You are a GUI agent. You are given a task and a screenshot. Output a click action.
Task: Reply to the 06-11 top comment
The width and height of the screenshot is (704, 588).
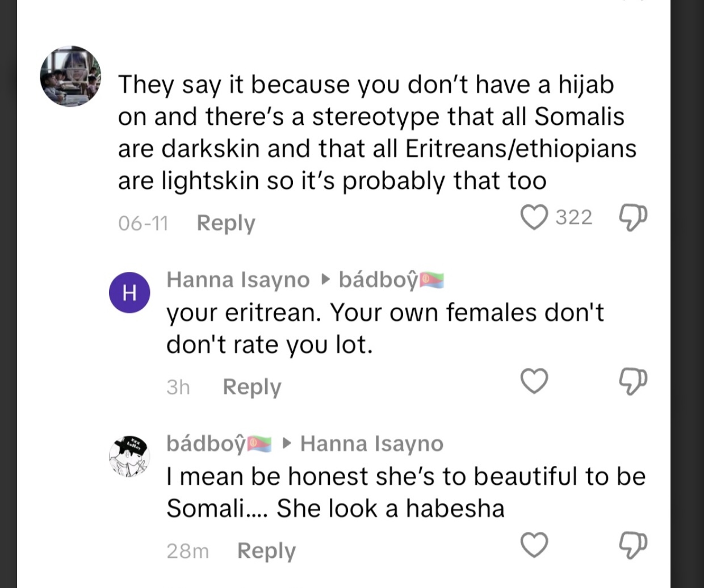click(226, 223)
